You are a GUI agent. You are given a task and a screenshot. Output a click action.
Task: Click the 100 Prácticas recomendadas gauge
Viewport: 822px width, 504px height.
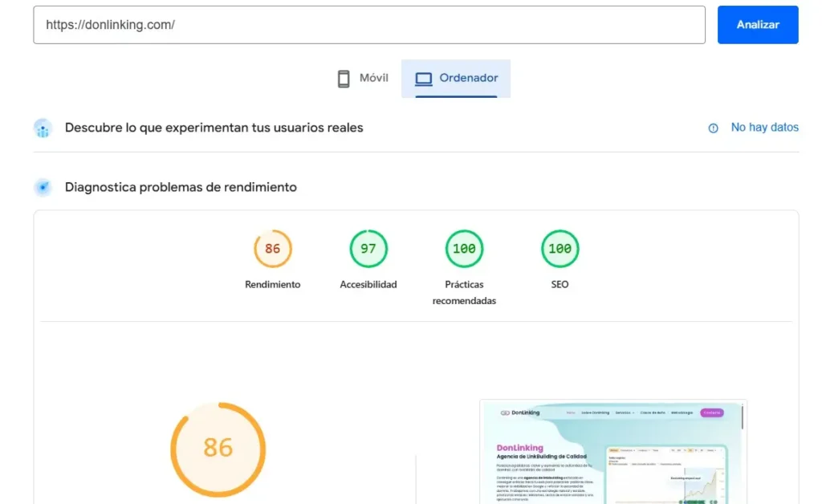464,248
